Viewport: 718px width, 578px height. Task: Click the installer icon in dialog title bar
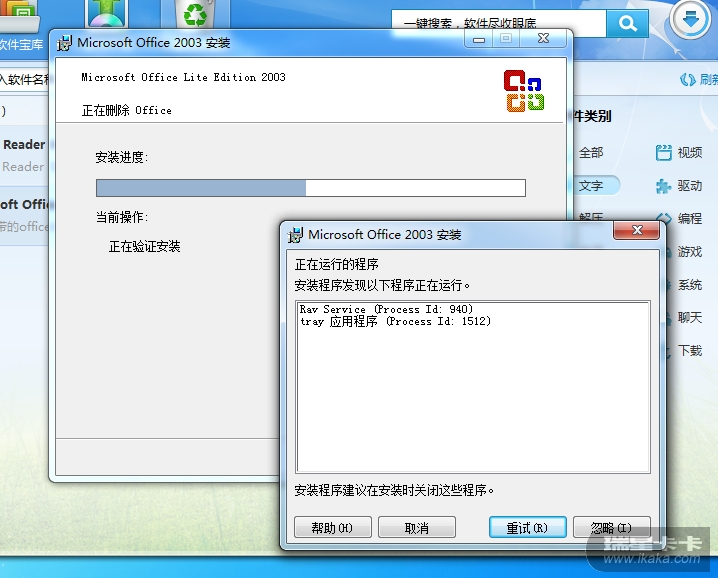pos(295,234)
